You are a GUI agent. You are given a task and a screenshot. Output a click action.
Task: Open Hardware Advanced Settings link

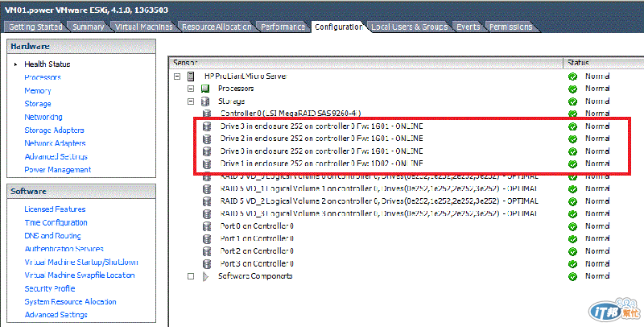[x=56, y=156]
